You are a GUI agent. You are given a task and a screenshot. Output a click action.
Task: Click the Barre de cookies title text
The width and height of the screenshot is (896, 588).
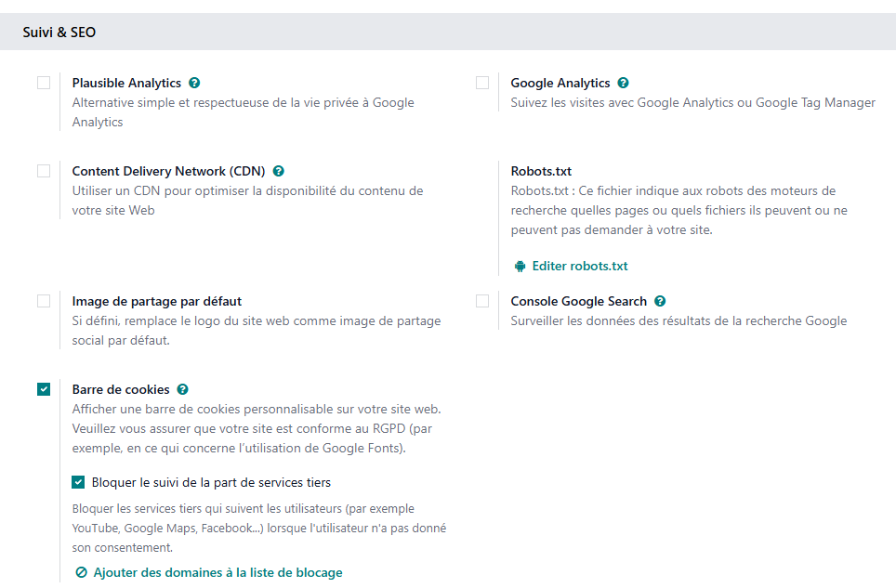(x=121, y=389)
